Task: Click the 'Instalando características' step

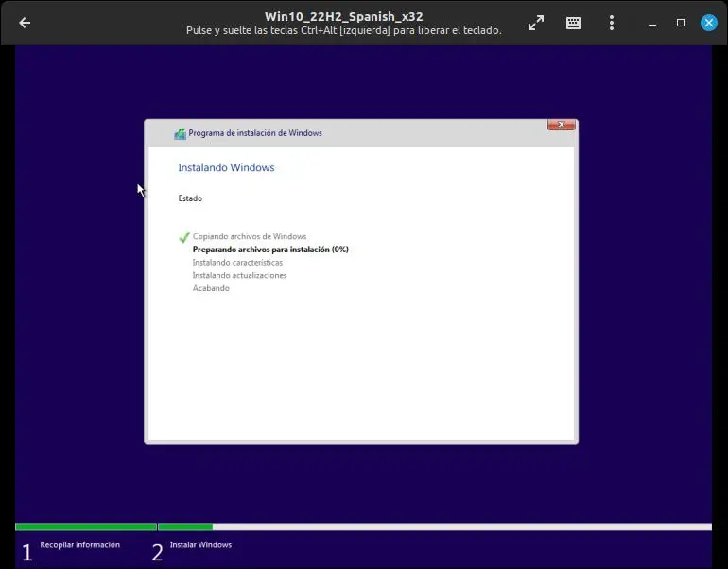Action: [237, 263]
